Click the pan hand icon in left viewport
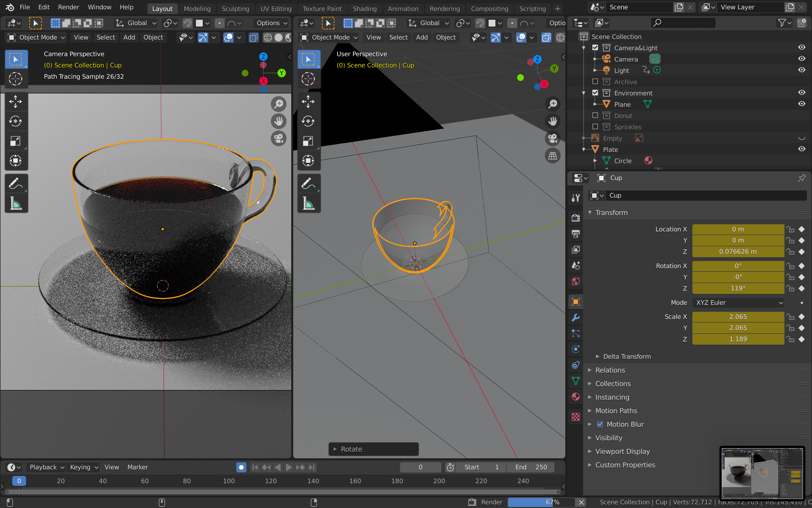This screenshot has height=508, width=812. [x=279, y=121]
